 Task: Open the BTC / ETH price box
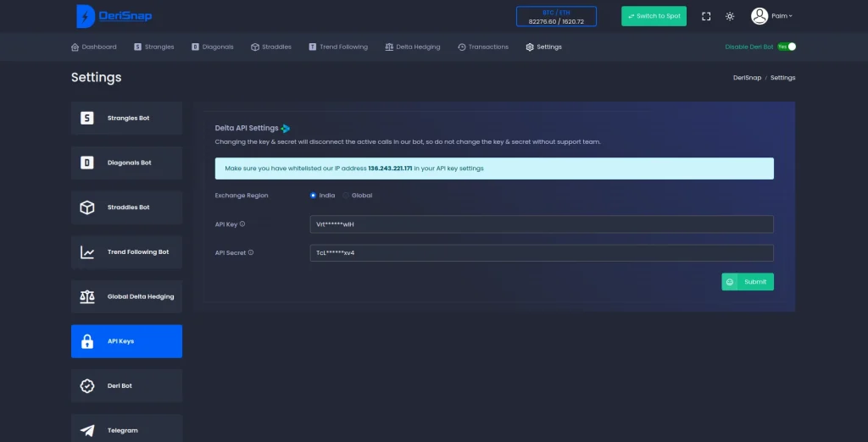(x=556, y=17)
